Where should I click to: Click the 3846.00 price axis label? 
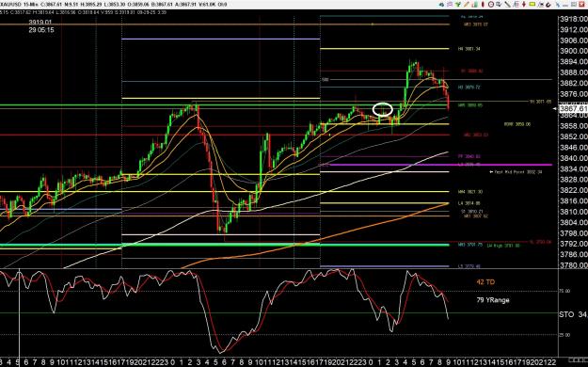573,148
